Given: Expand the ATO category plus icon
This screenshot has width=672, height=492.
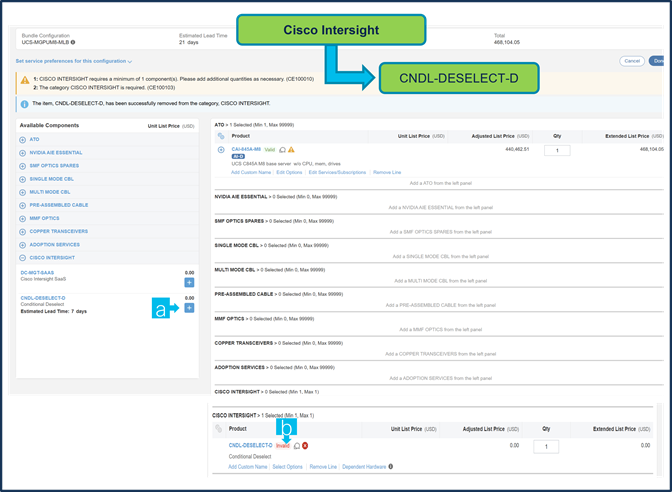Looking at the screenshot, I should pyautogui.click(x=23, y=140).
